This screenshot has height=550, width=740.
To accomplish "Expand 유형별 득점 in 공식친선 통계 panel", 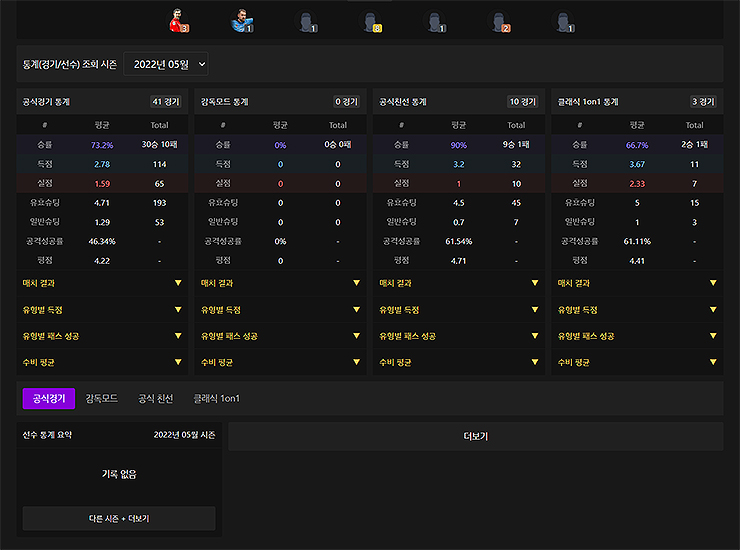I will pos(459,310).
